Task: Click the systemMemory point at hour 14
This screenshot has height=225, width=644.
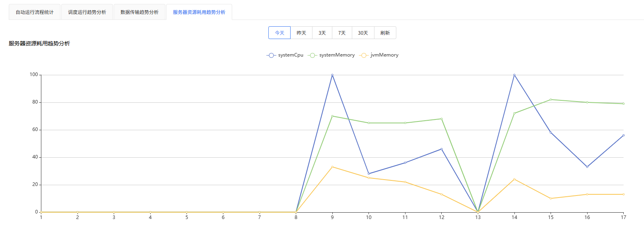Action: 514,113
